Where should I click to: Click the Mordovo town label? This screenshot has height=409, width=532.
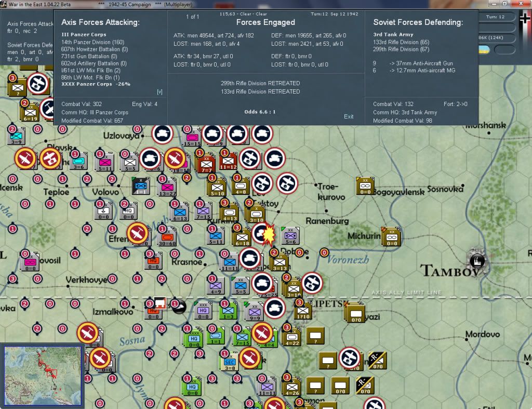tap(483, 334)
